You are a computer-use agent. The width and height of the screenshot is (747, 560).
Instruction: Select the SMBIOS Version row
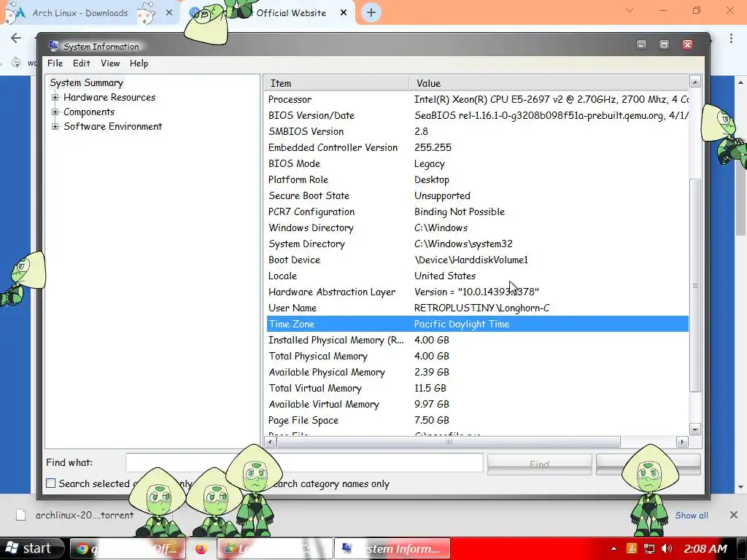(476, 131)
